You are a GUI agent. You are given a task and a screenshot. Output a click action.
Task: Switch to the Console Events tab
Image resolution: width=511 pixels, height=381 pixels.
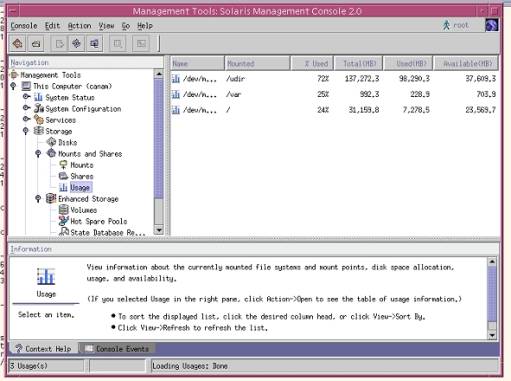coord(118,349)
